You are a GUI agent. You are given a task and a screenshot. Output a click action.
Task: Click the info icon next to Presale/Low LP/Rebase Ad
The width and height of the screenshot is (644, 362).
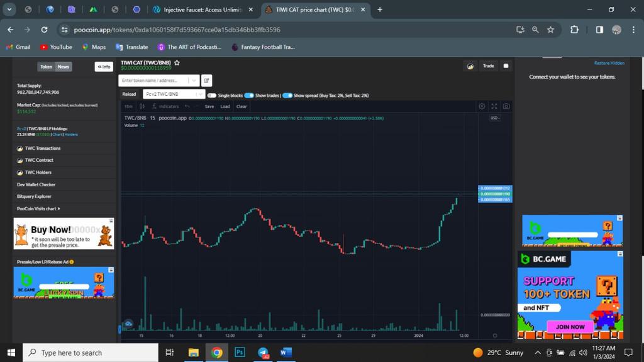[x=72, y=262]
